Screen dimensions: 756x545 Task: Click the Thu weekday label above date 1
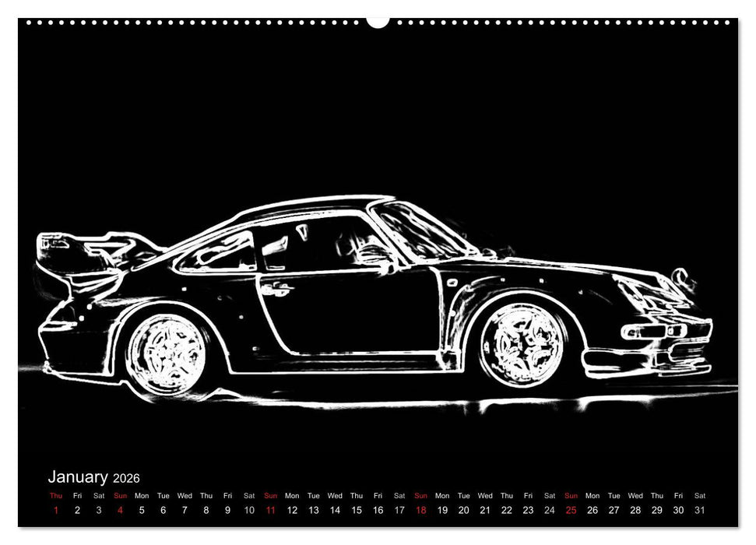(56, 495)
